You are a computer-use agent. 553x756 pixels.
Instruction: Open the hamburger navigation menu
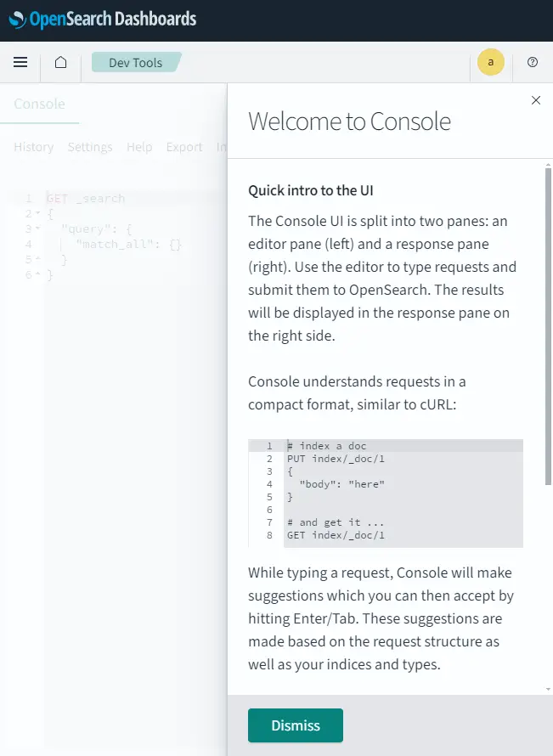pyautogui.click(x=20, y=62)
